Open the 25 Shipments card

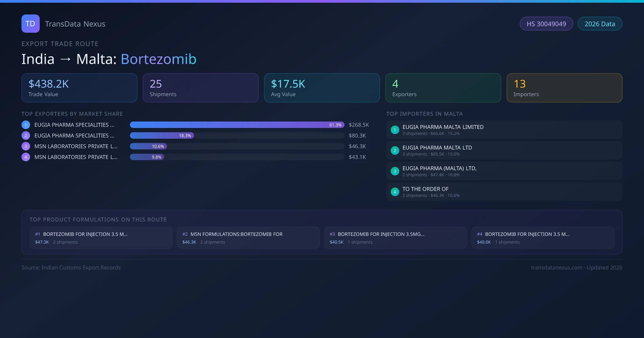pyautogui.click(x=200, y=88)
